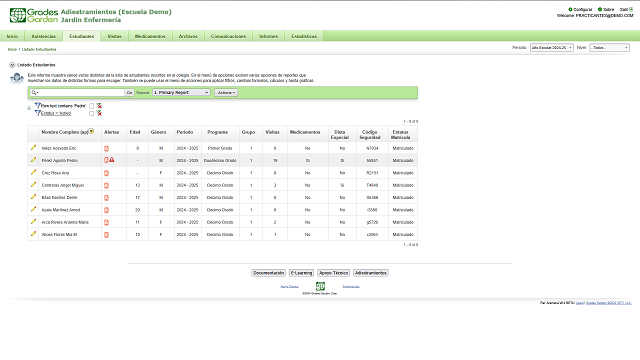Click the Grades Garden footer logo
Image resolution: width=640 pixels, height=360 pixels.
tap(320, 286)
